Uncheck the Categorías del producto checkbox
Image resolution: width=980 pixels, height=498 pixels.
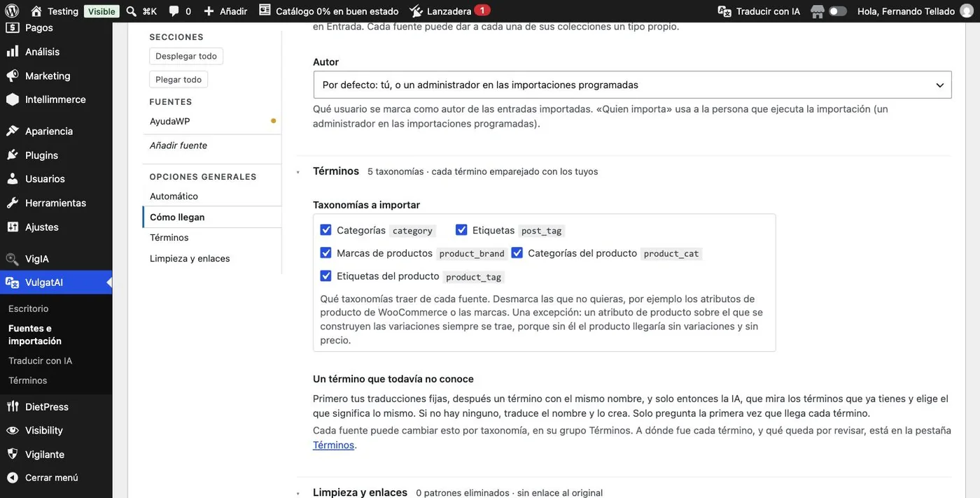coord(517,253)
